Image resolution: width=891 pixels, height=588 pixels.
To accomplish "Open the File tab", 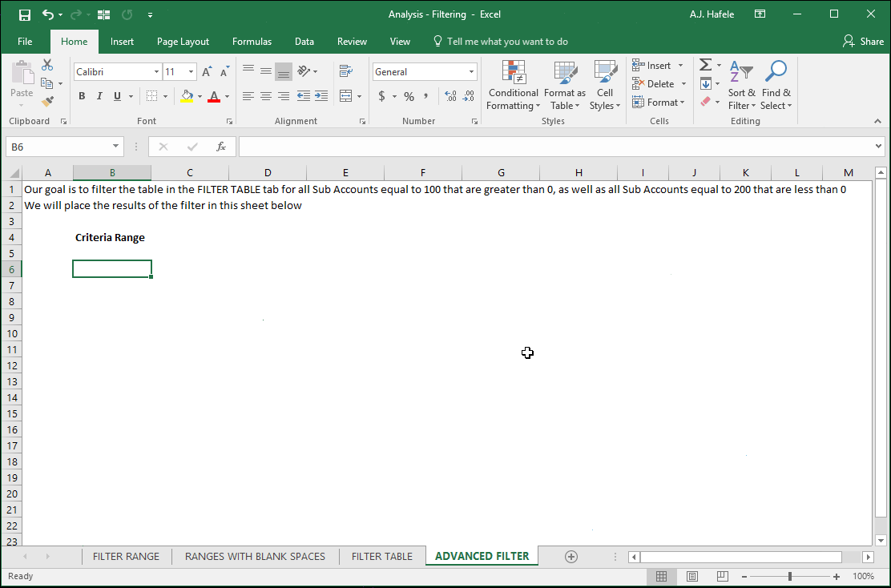I will coord(25,42).
